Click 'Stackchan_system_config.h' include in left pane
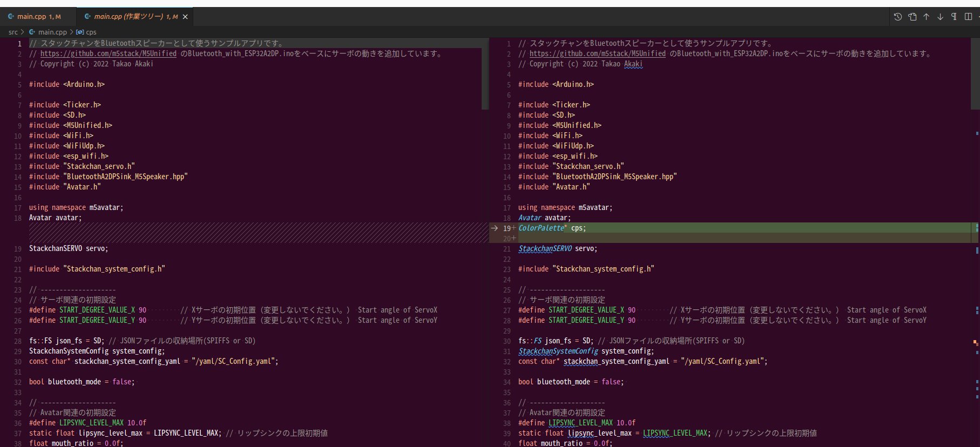This screenshot has height=447, width=980. 97,269
